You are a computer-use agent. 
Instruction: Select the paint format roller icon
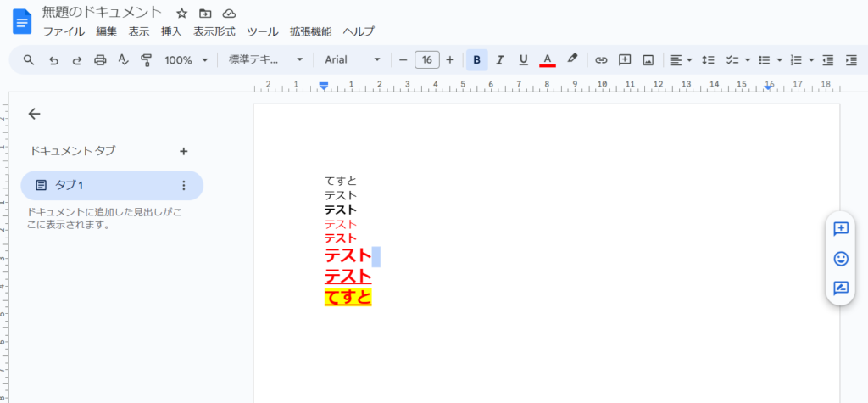tap(147, 60)
